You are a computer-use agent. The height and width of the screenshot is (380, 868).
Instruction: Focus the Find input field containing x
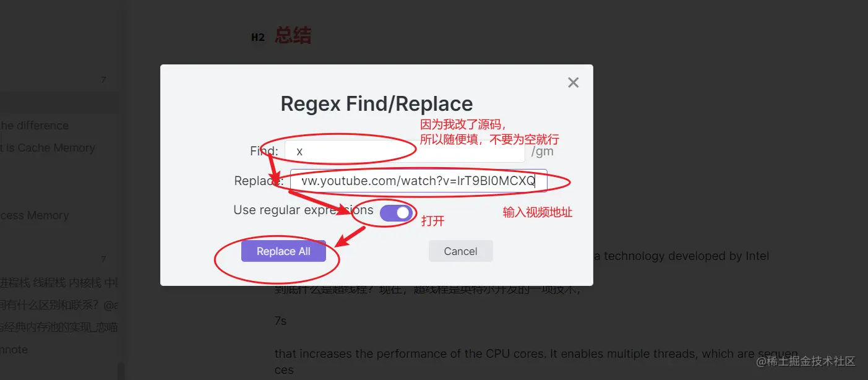click(x=405, y=151)
